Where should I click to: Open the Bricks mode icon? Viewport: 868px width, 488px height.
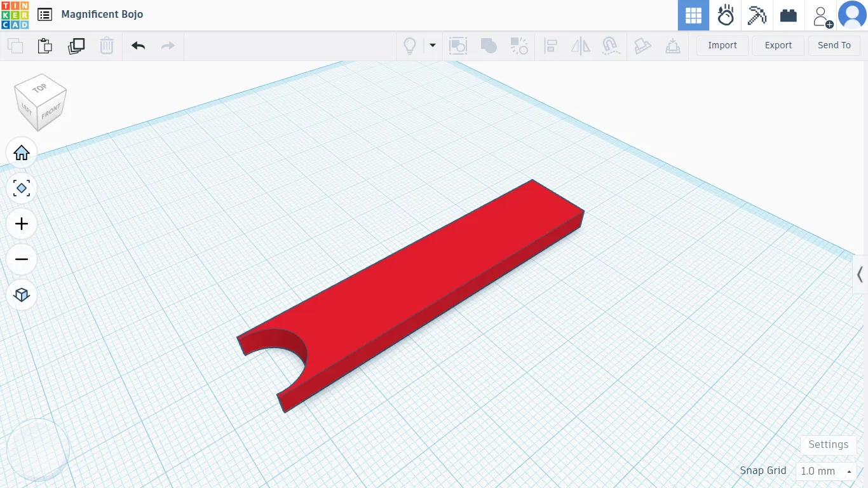click(x=789, y=15)
